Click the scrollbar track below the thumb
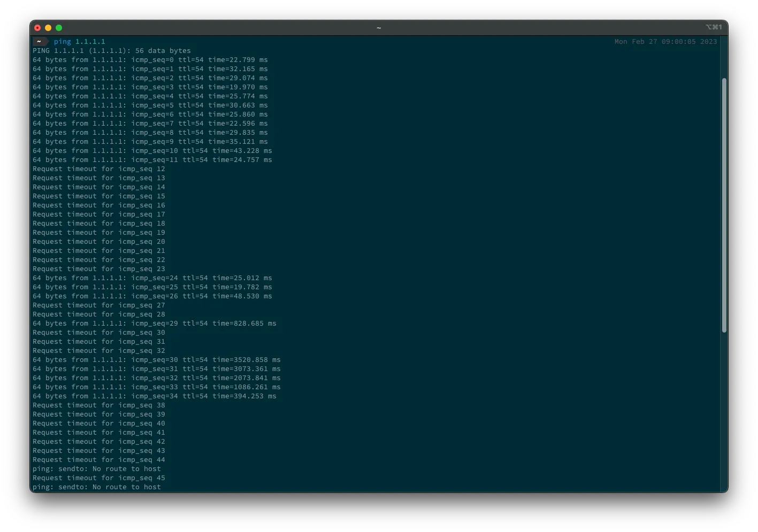 tap(724, 412)
